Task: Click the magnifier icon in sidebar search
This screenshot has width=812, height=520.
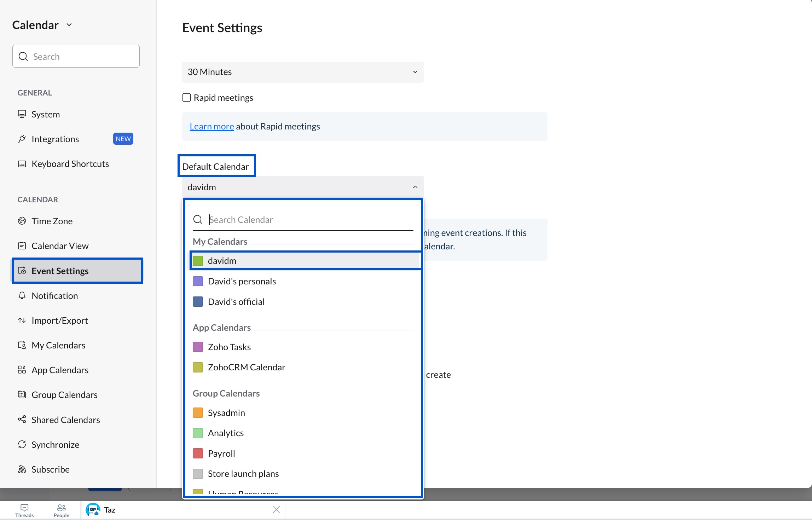Action: (23, 56)
